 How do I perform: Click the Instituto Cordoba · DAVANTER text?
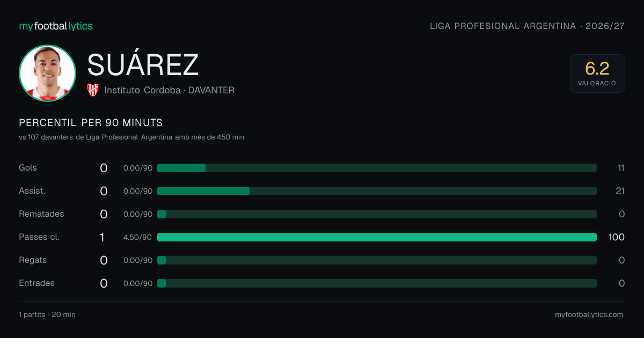(169, 90)
